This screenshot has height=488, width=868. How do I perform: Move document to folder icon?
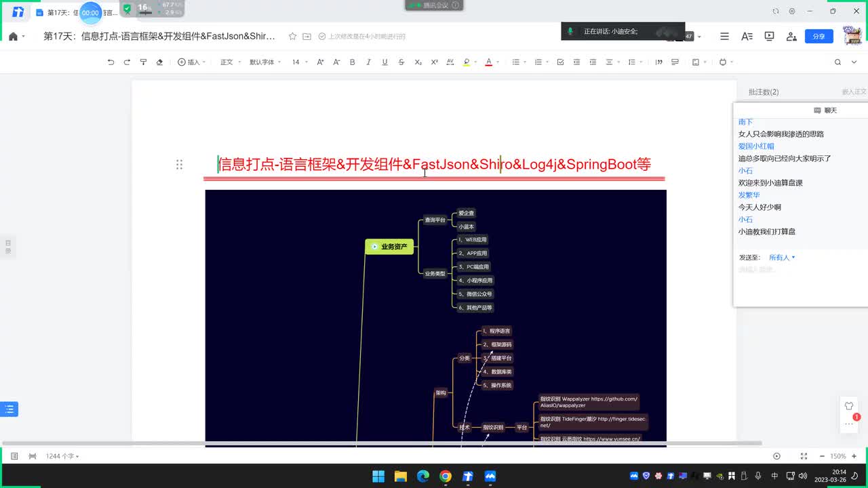[307, 37]
